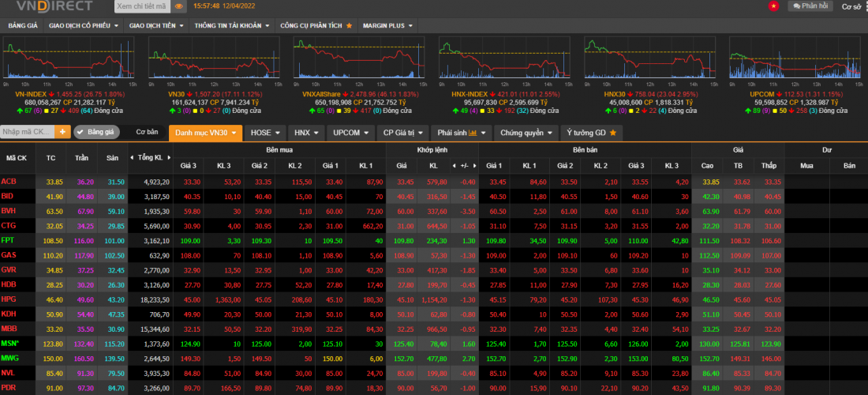This screenshot has width=868, height=395.
Task: Click in Nhập mã CK input field
Action: click(28, 132)
